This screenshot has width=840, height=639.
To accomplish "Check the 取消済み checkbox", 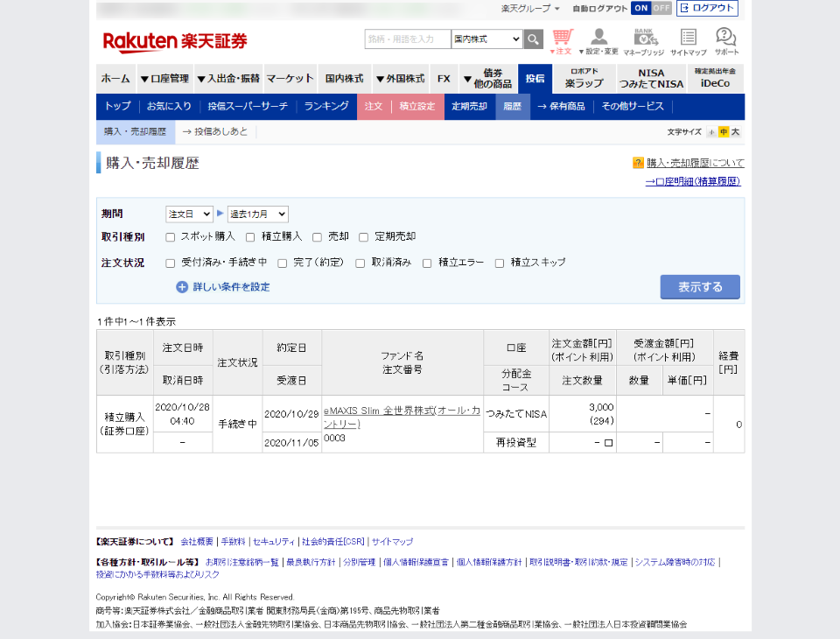I will click(360, 263).
